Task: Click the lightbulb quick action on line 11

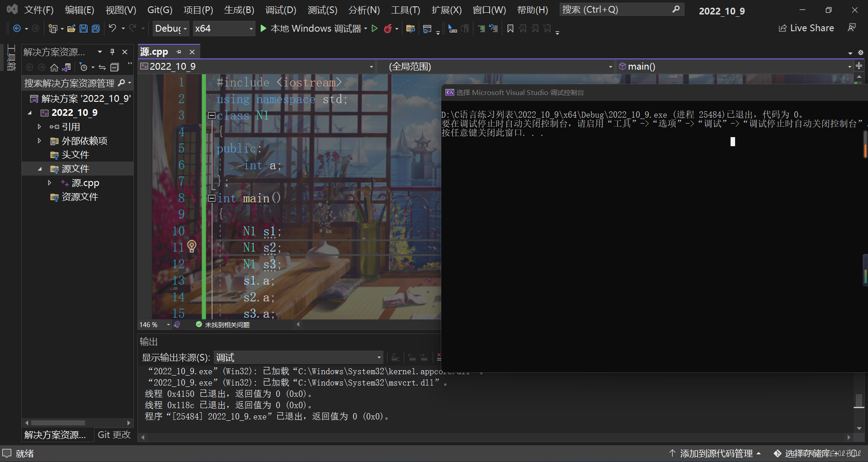Action: coord(192,246)
